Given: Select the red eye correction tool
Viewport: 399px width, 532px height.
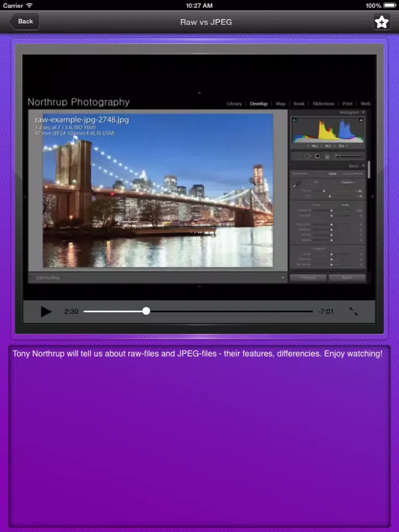Looking at the screenshot, I should click(317, 156).
